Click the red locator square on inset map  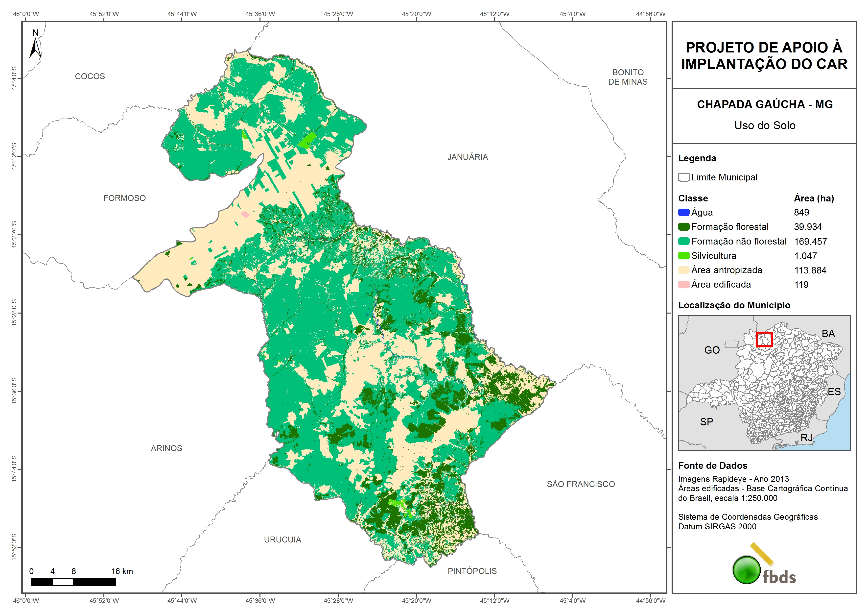tap(764, 339)
